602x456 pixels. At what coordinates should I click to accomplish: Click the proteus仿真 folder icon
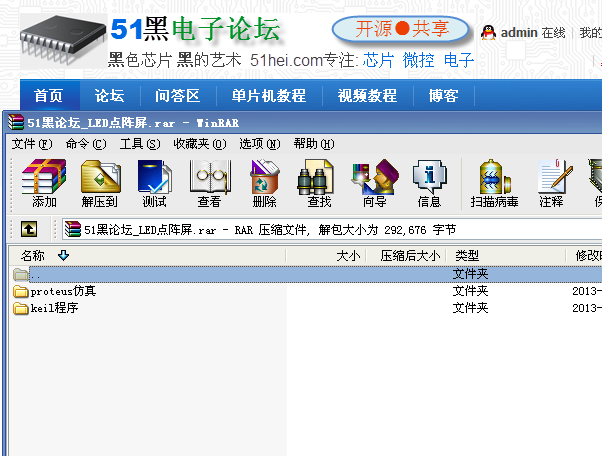(21, 291)
